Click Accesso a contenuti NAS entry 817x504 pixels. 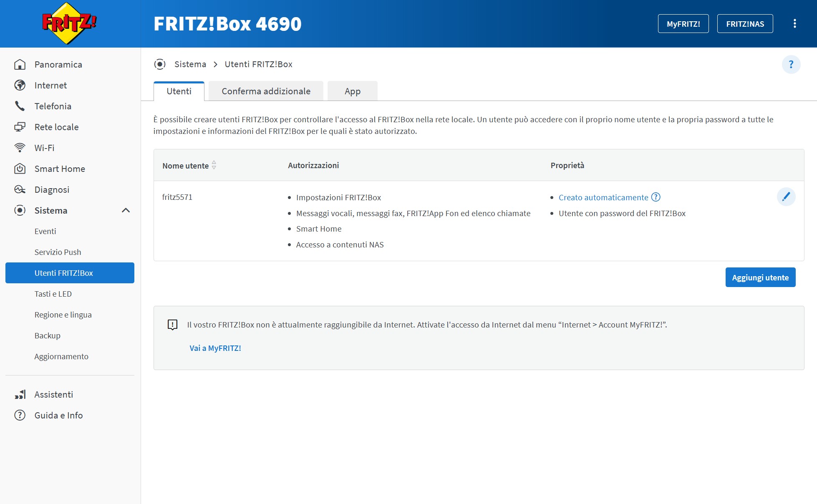coord(340,244)
